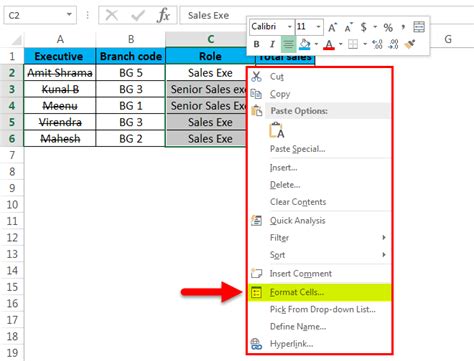474x361 pixels.
Task: Expand the Sort submenu arrow
Action: (384, 255)
